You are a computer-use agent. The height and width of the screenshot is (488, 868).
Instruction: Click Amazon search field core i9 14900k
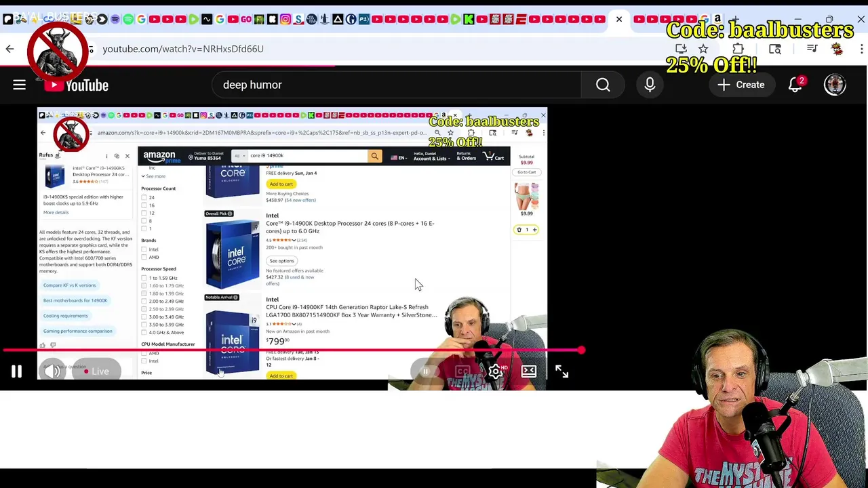[x=307, y=156]
